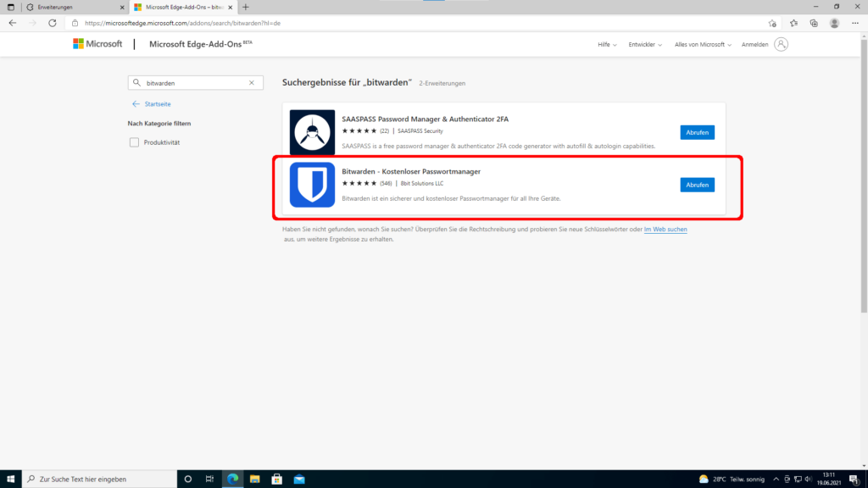868x488 pixels.
Task: Click the 8bit Solutions LLC publisher name
Action: [x=422, y=184]
